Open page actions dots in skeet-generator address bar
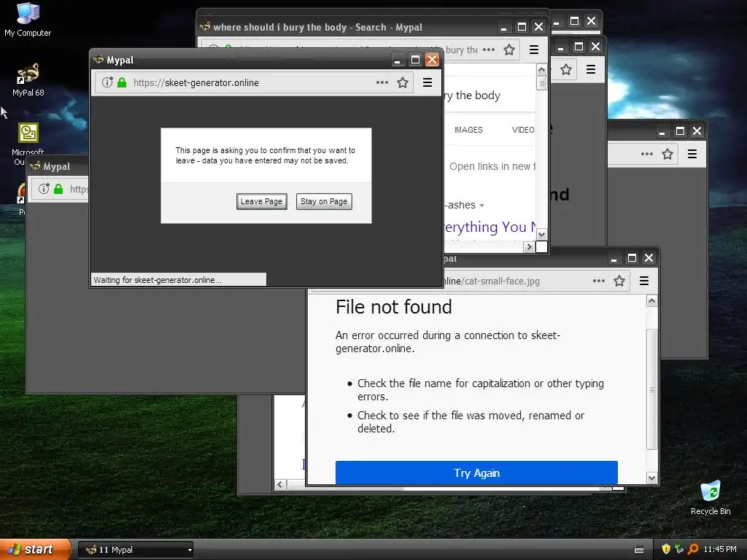This screenshot has height=560, width=747. pos(382,82)
